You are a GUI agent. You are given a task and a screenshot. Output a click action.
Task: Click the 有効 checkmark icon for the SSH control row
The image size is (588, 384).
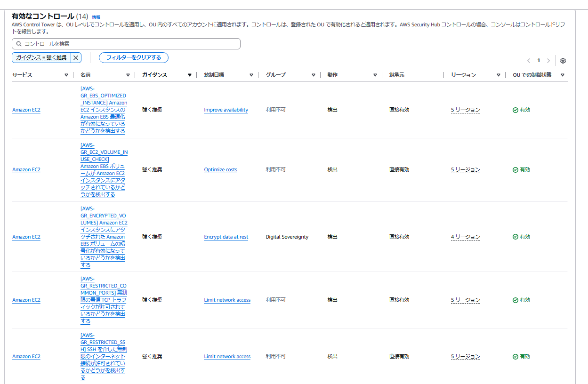[514, 356]
